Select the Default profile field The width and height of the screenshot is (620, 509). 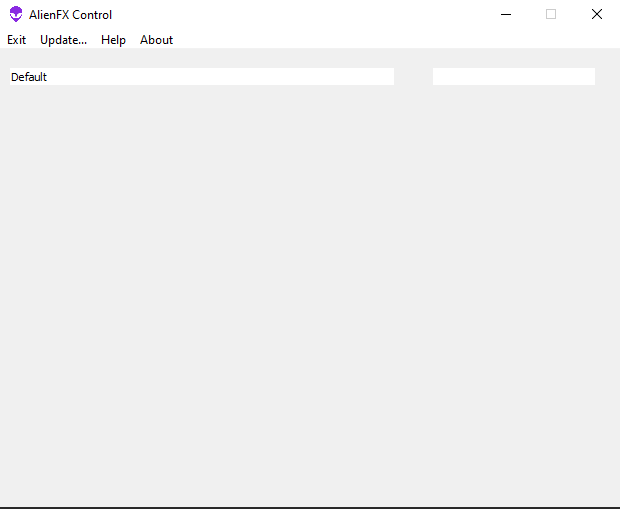[x=202, y=77]
